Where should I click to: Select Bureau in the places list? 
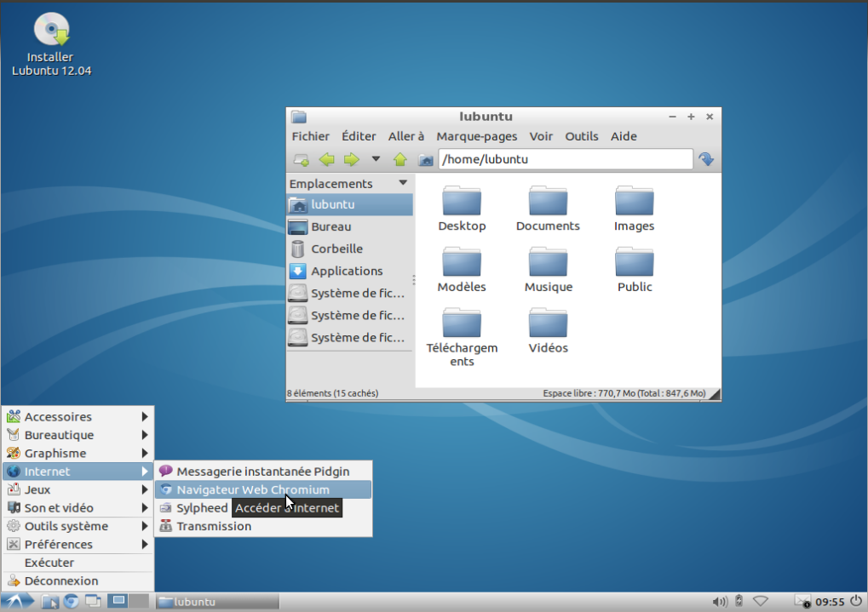click(x=350, y=227)
